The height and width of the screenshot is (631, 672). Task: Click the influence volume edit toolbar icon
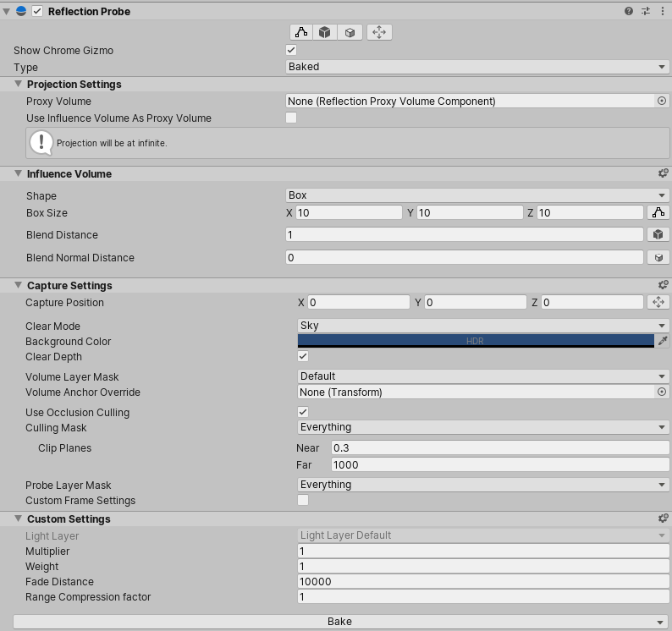click(301, 32)
